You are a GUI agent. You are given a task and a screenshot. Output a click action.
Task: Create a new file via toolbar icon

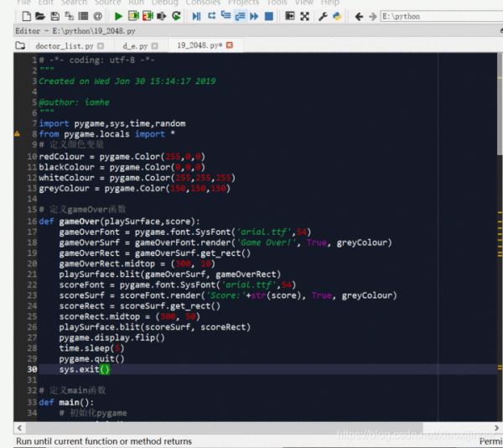pos(26,16)
